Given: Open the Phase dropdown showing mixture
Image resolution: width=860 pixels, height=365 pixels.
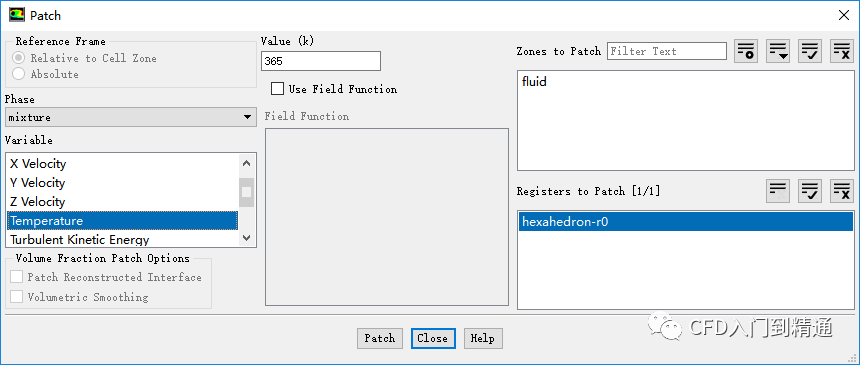Looking at the screenshot, I should point(131,117).
